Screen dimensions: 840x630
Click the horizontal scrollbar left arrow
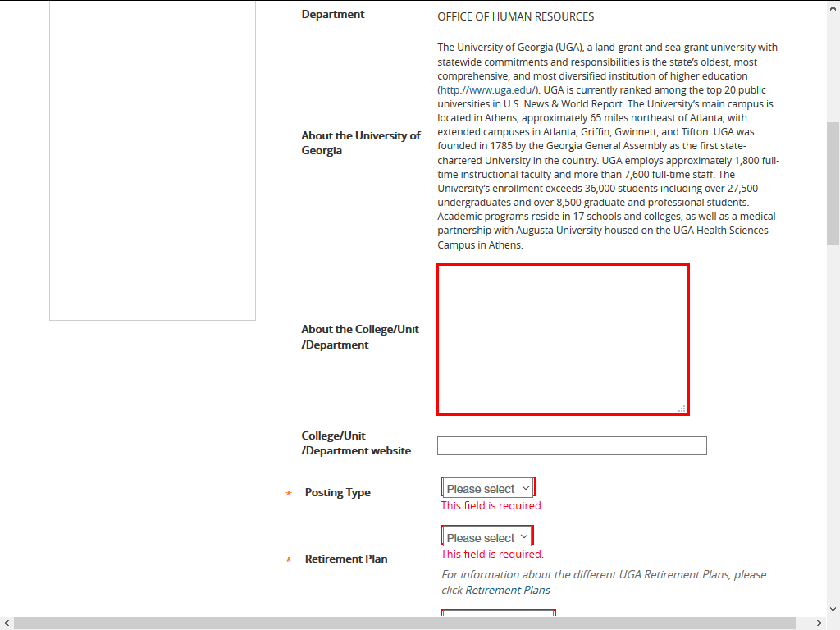click(x=7, y=623)
